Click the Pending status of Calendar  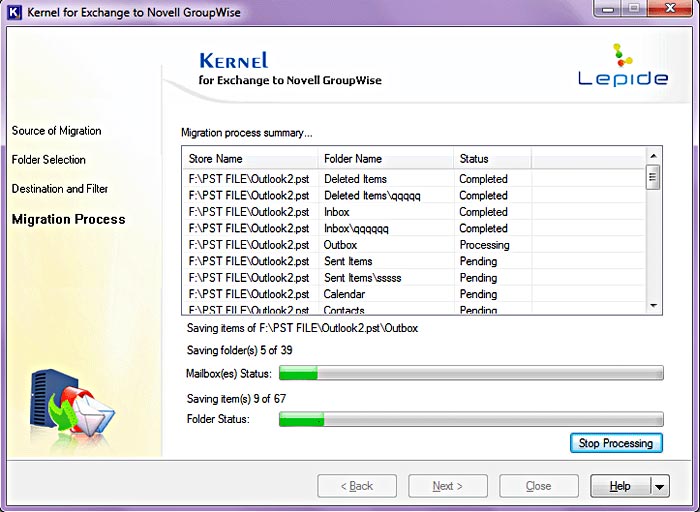(478, 294)
